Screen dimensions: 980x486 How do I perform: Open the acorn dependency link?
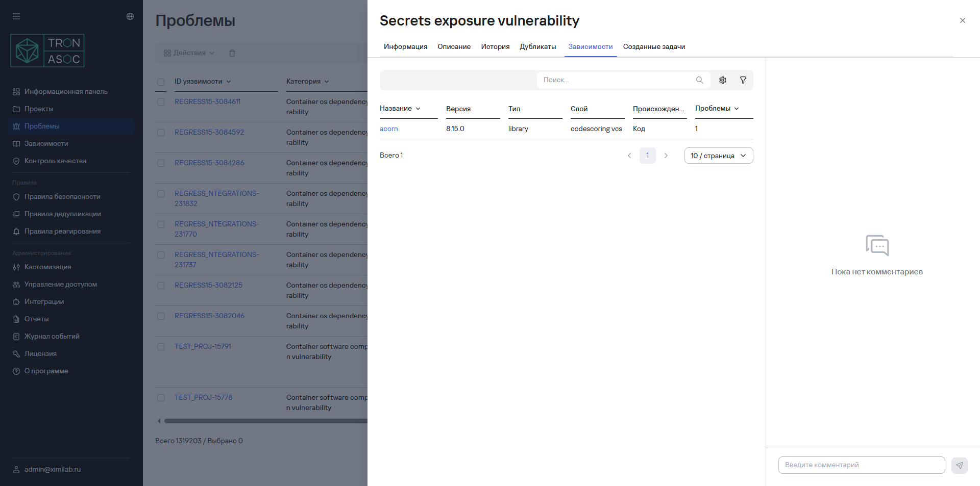point(388,129)
